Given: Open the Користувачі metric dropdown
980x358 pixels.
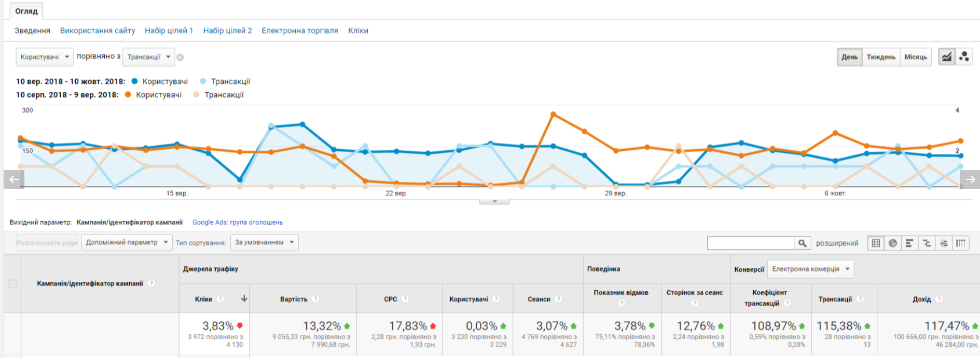Looking at the screenshot, I should coord(45,57).
